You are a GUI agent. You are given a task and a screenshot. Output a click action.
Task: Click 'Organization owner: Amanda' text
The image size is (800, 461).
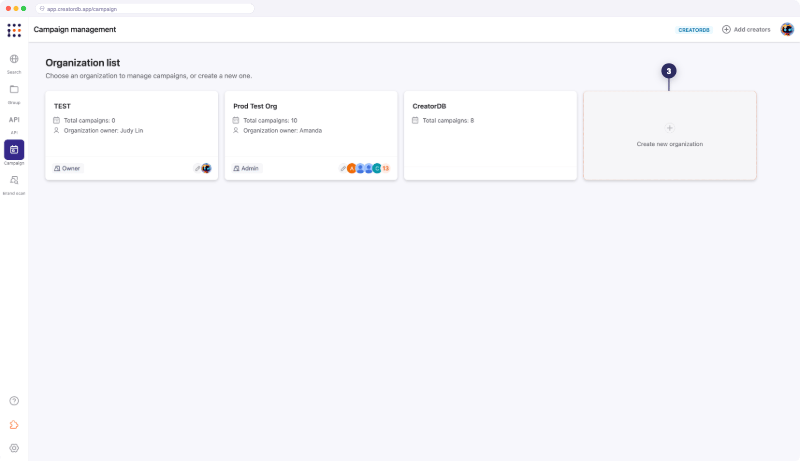coord(282,131)
